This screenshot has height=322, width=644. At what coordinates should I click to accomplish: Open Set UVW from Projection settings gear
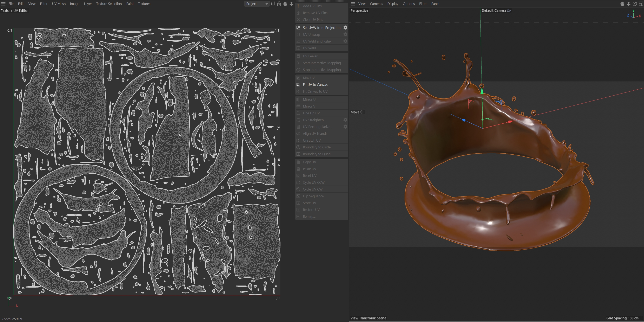(x=345, y=27)
